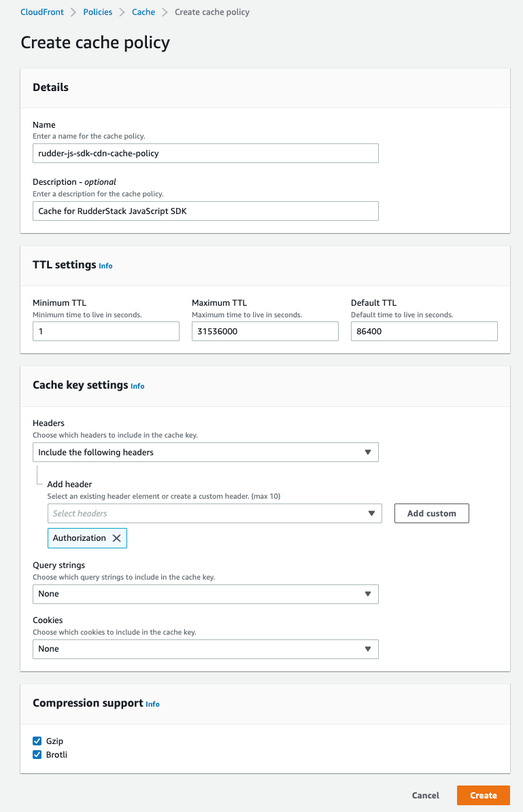Click the 'Details' section heading
Viewport: 523px width, 812px height.
[x=51, y=88]
